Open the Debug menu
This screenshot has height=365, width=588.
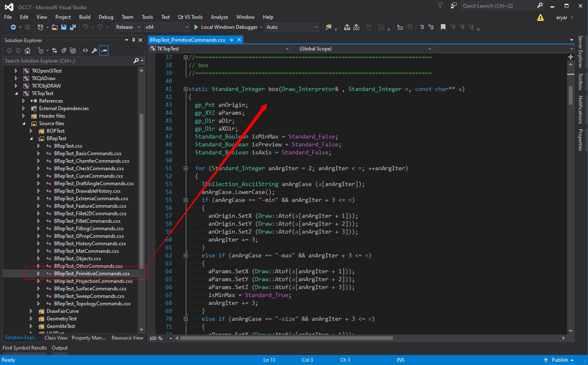point(106,17)
